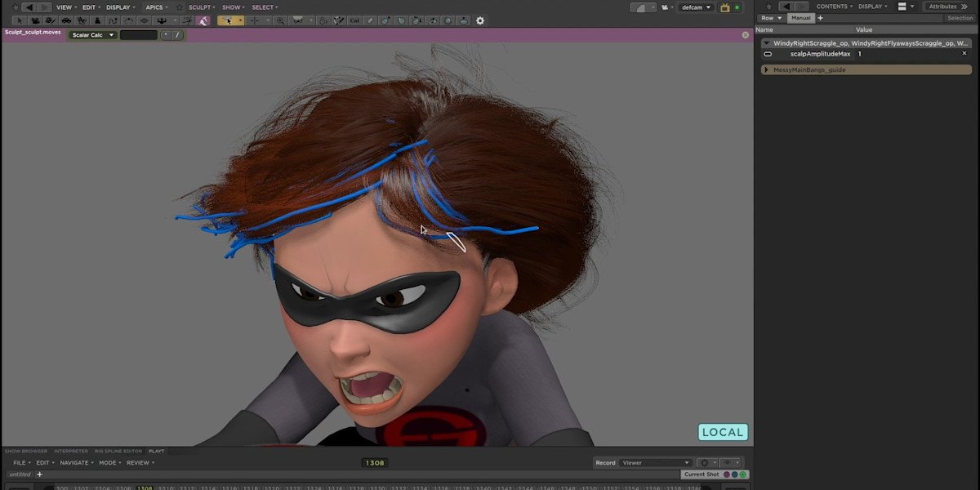
Task: Select the arrow pointer tool in toolbar
Action: (x=20, y=20)
